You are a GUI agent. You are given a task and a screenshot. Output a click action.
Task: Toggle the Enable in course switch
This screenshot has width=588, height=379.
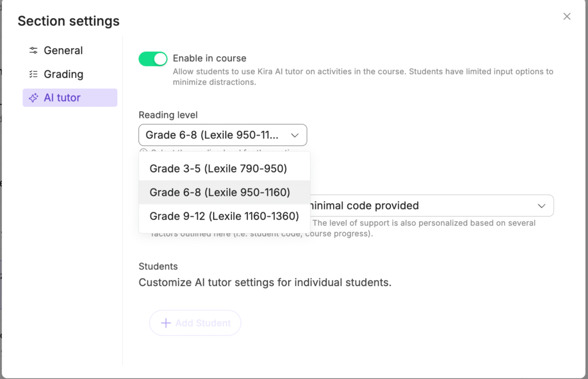click(153, 59)
